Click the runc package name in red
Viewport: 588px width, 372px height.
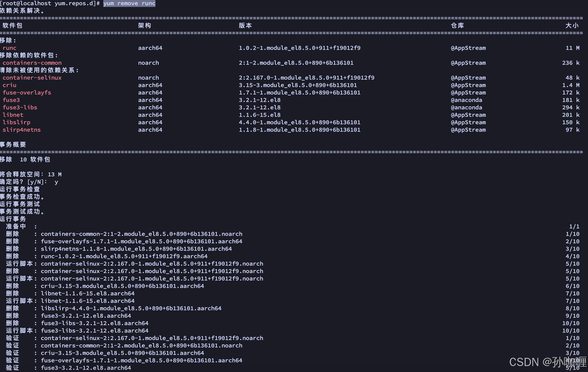(x=9, y=48)
